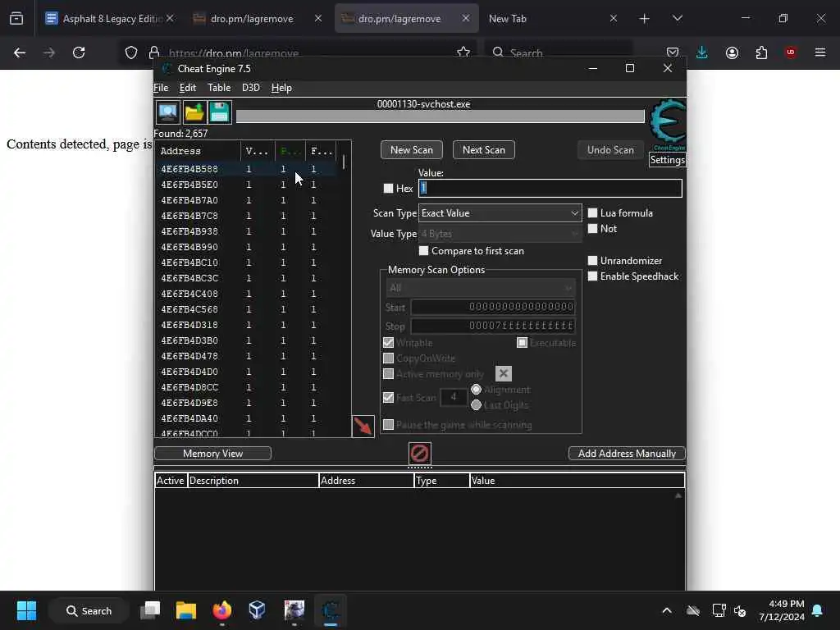Viewport: 840px width, 630px height.
Task: Clear the address list with the red no-entry icon
Action: pyautogui.click(x=419, y=453)
